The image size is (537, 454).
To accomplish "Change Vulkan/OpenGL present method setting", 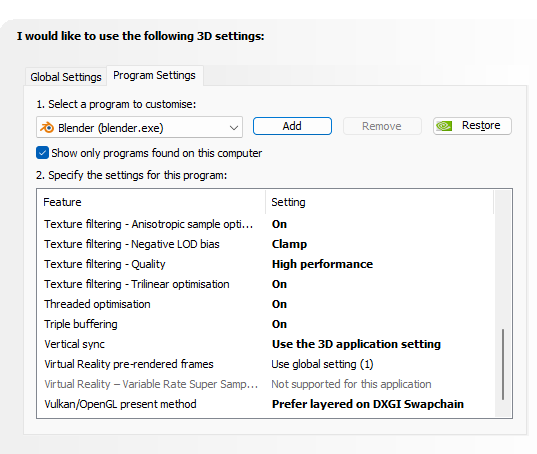I will point(367,404).
